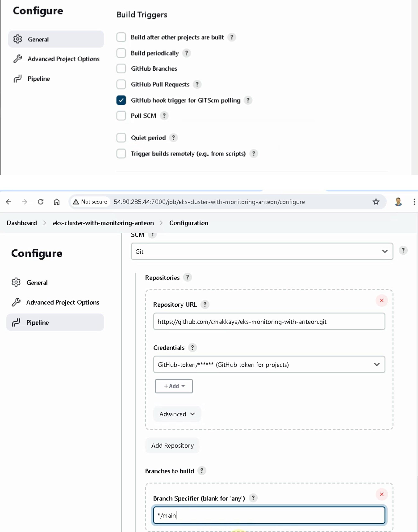Click help icon beside Credentials label
The width and height of the screenshot is (418, 532).
pos(192,348)
